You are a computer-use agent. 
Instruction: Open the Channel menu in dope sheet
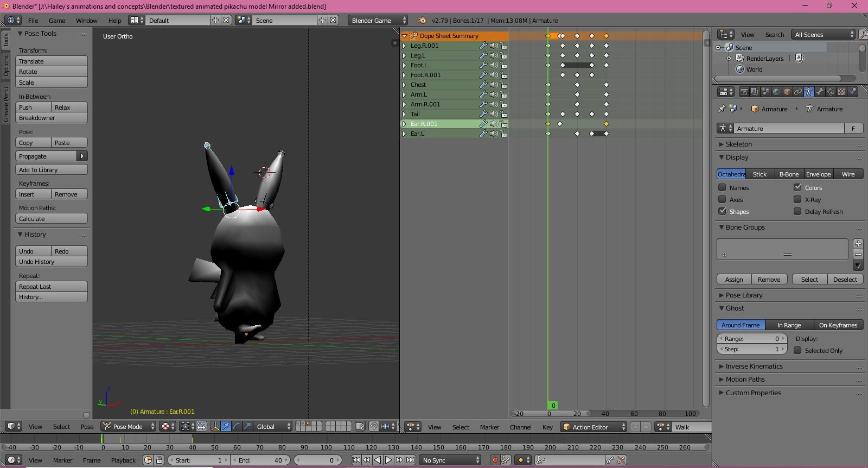click(x=520, y=427)
